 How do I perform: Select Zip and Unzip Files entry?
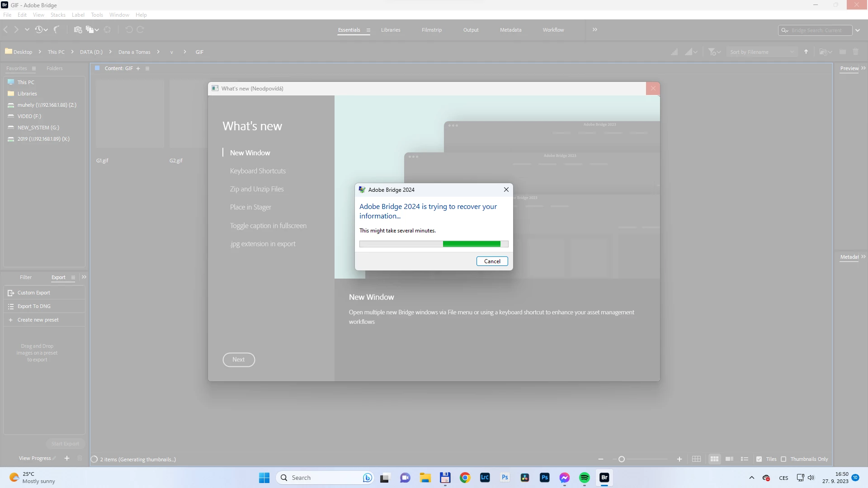pyautogui.click(x=257, y=189)
